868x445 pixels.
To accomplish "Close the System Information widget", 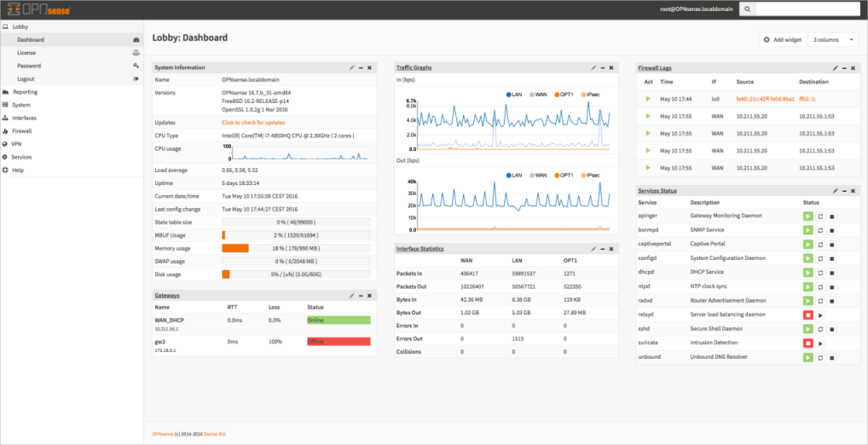I will [370, 67].
